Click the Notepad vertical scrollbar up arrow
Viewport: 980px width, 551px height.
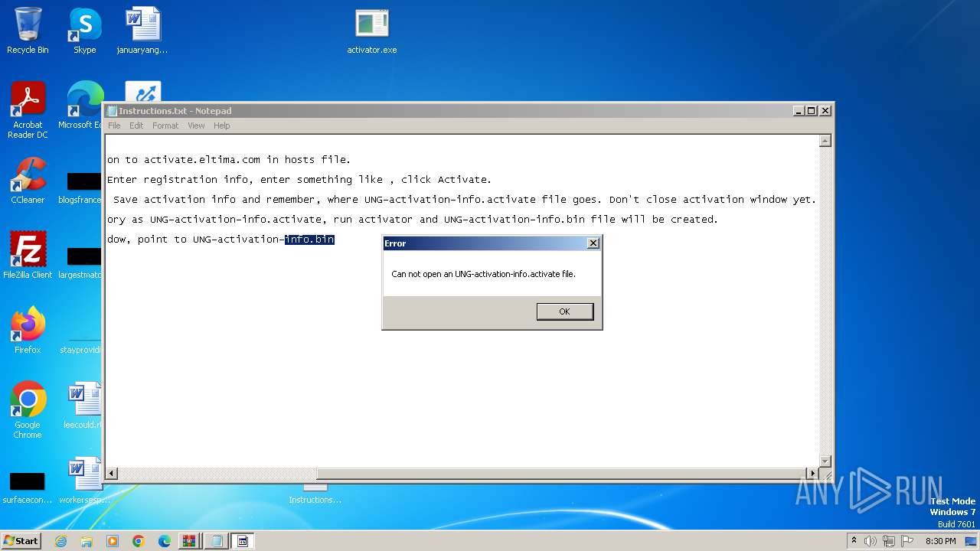point(825,141)
